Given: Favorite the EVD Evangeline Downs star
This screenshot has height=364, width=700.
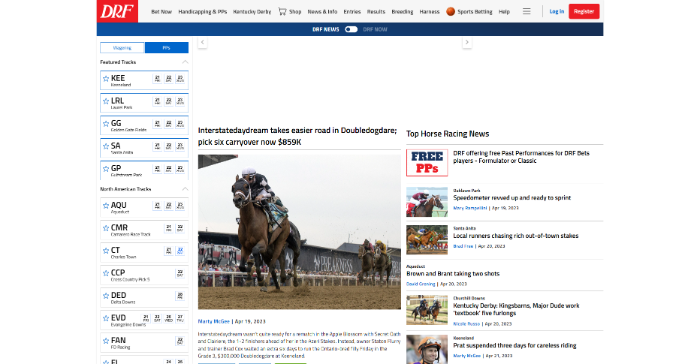Looking at the screenshot, I should pos(106,318).
